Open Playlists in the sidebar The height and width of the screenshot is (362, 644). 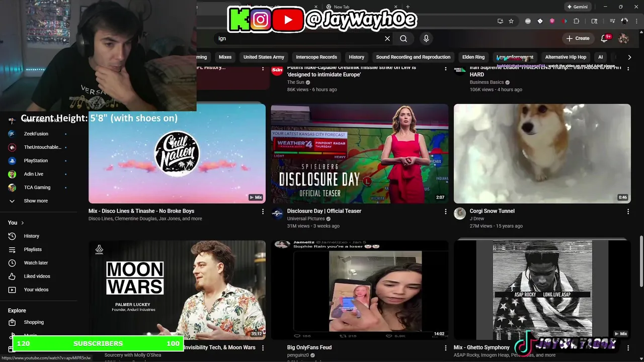[33, 249]
